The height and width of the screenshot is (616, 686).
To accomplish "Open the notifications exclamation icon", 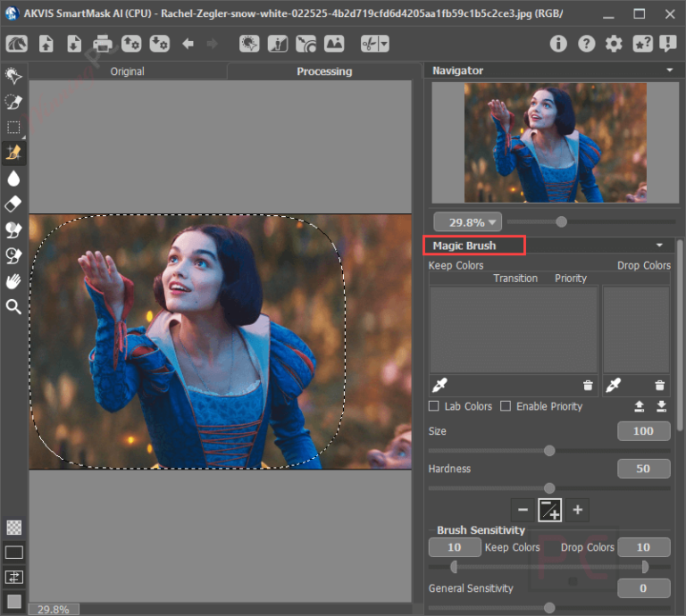I will (x=668, y=44).
